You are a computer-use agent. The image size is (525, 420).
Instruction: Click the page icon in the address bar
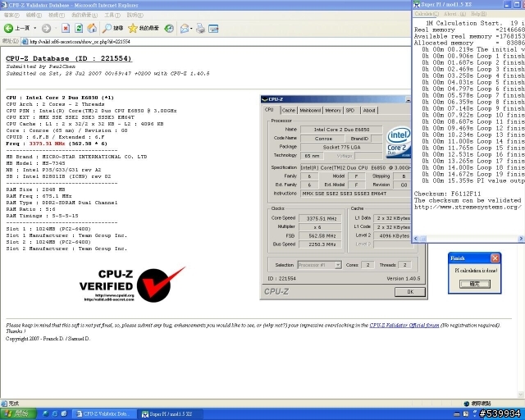(25, 42)
